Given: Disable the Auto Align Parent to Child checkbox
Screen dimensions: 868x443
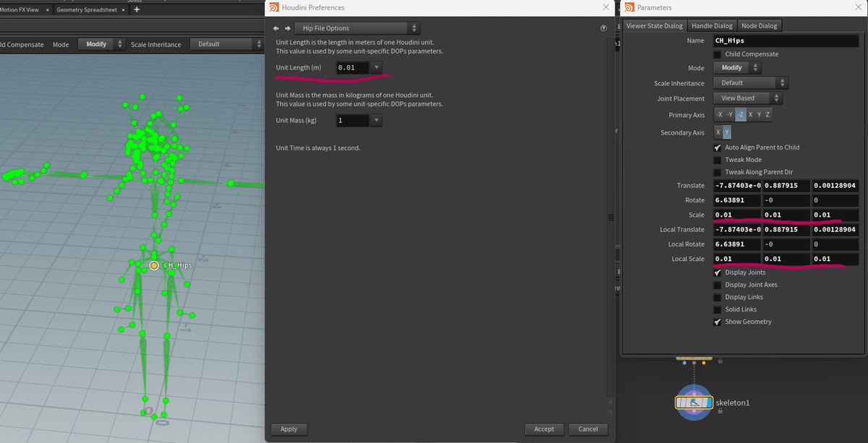Looking at the screenshot, I should pyautogui.click(x=718, y=147).
